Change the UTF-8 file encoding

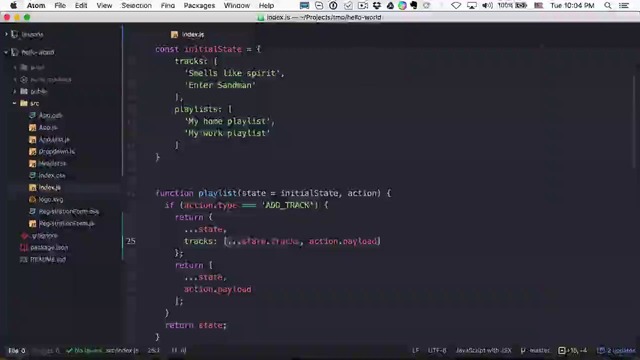pyautogui.click(x=437, y=350)
